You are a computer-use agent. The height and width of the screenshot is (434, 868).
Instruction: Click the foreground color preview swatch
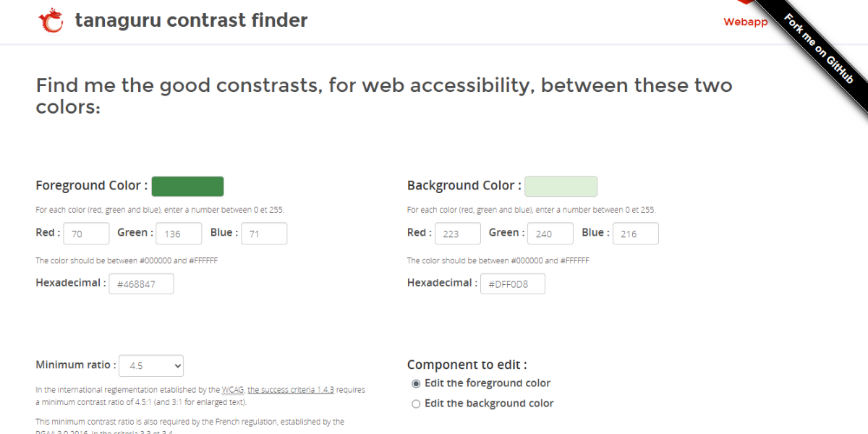(x=187, y=186)
